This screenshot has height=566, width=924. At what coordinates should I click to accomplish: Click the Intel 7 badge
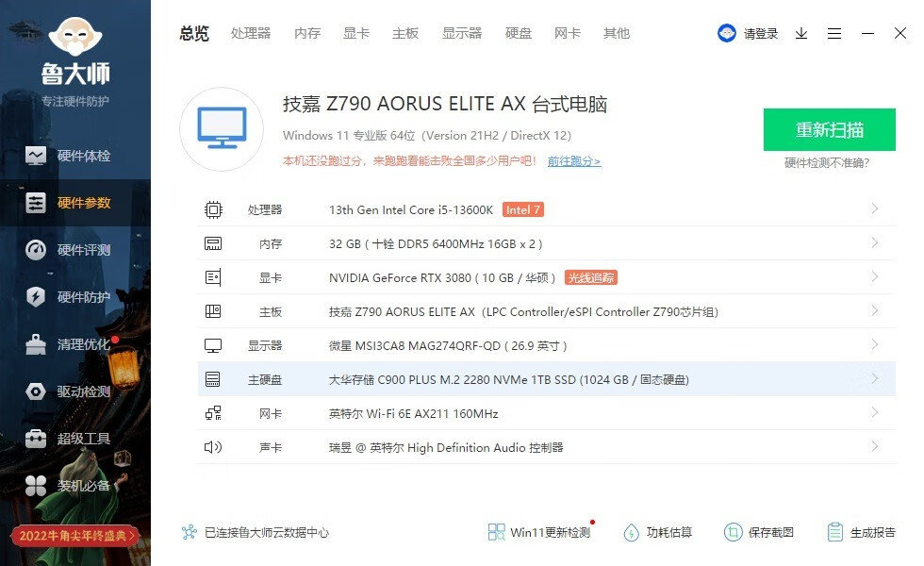tap(522, 209)
